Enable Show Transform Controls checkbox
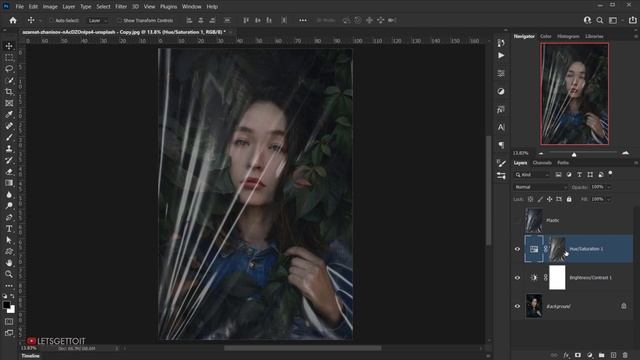The height and width of the screenshot is (360, 640). click(x=119, y=20)
